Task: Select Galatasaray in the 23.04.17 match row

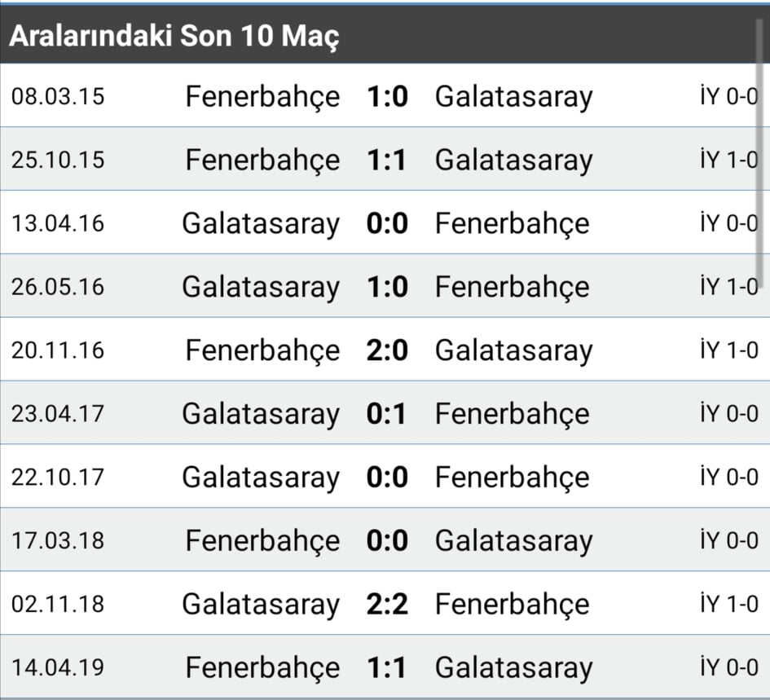Action: pos(261,413)
